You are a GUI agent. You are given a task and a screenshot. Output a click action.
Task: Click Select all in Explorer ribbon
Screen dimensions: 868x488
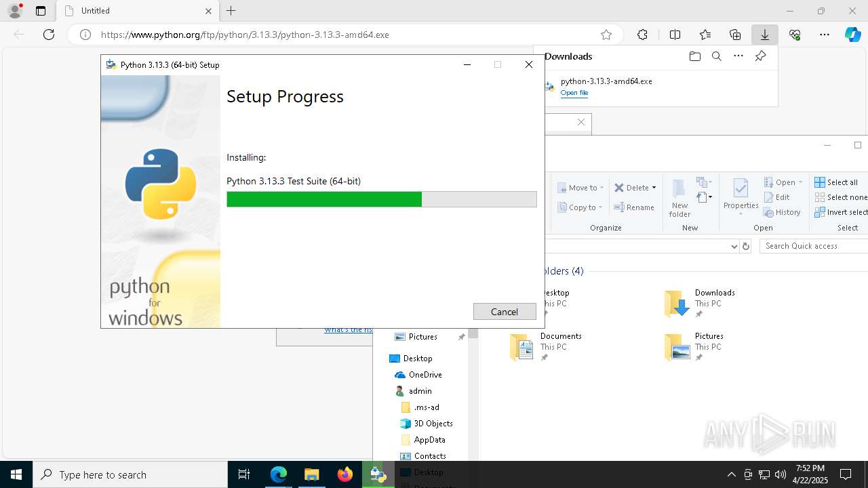(x=836, y=182)
